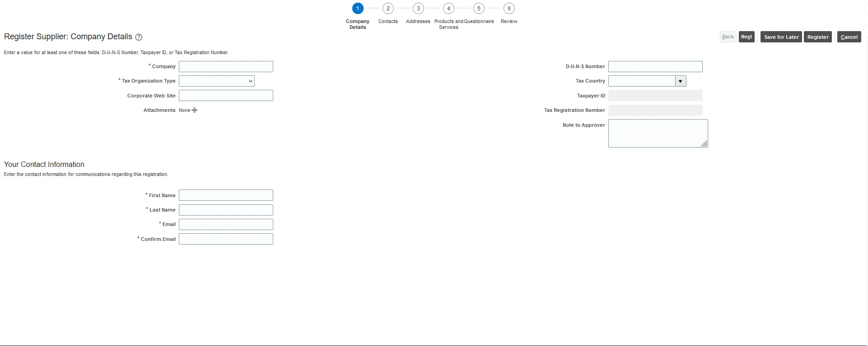Select step 5 Questionnaire

pos(478,9)
